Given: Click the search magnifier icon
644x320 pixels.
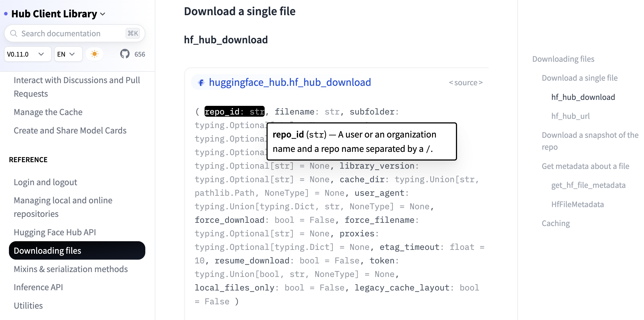Looking at the screenshot, I should 14,33.
